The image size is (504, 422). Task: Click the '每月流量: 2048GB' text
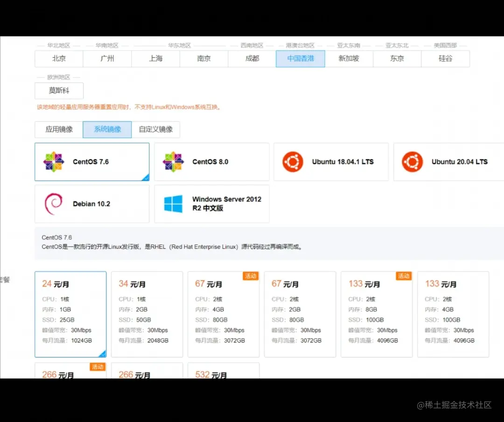tap(143, 340)
